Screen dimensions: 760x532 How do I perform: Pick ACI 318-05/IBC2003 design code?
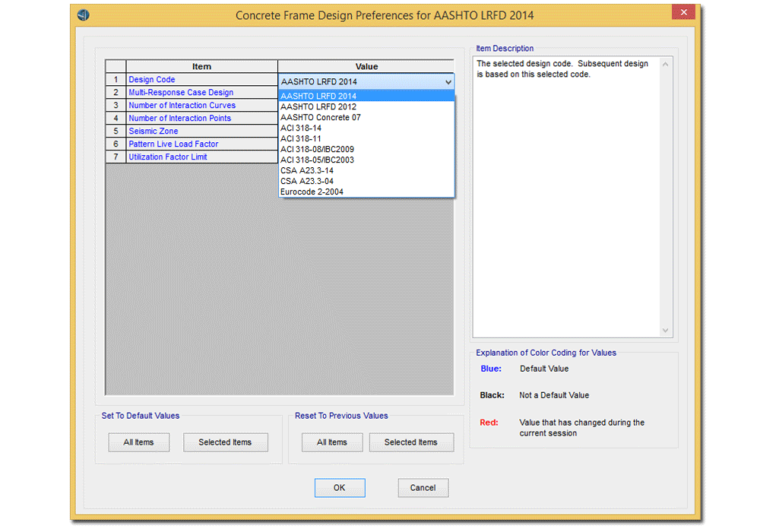coord(366,160)
